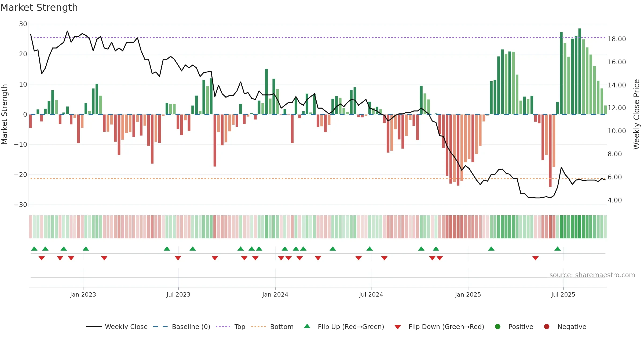Click the orange dotted Bottom sample in legend
Image resolution: width=644 pixels, height=362 pixels.
[259, 327]
